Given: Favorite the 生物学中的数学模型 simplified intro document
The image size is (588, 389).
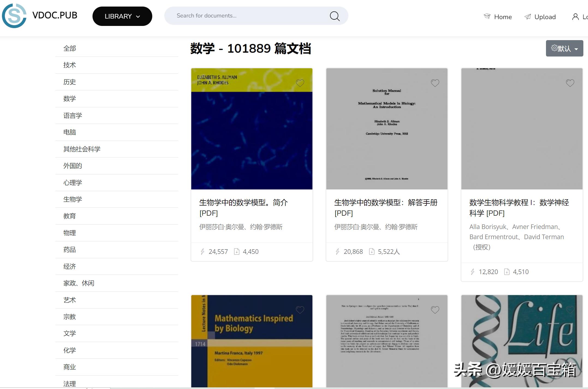Looking at the screenshot, I should click(x=300, y=82).
